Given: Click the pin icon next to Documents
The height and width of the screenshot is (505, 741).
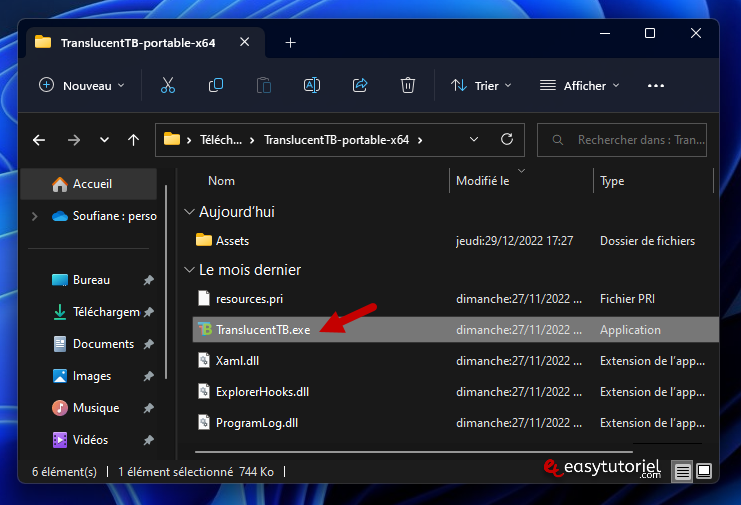Looking at the screenshot, I should [148, 344].
